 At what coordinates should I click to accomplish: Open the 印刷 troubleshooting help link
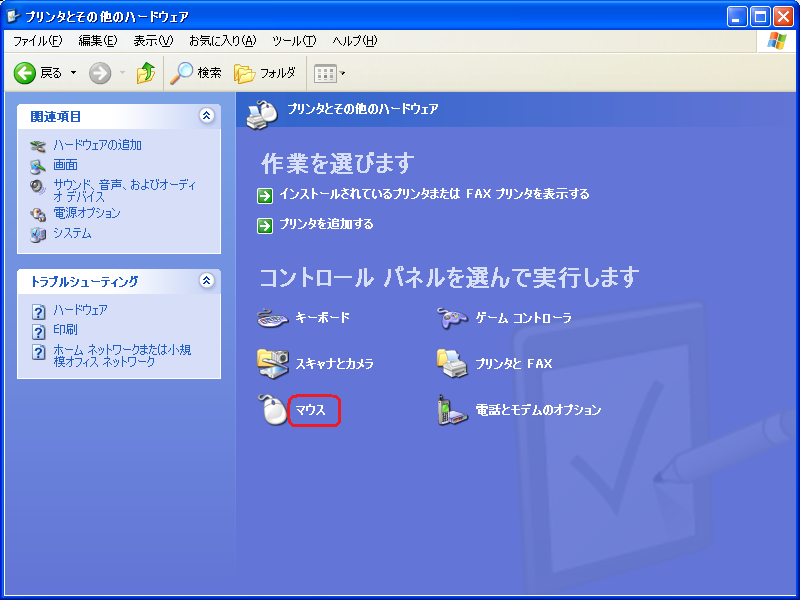point(65,329)
